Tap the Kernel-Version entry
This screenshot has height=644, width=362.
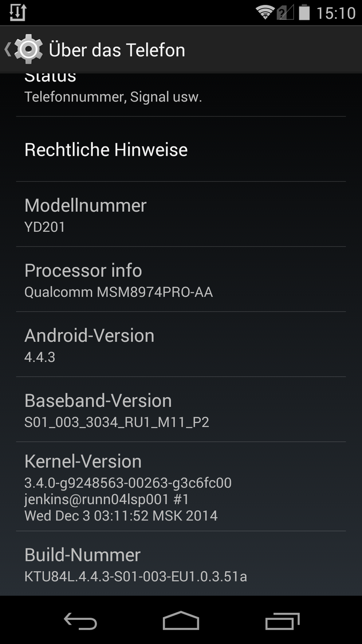pyautogui.click(x=181, y=487)
